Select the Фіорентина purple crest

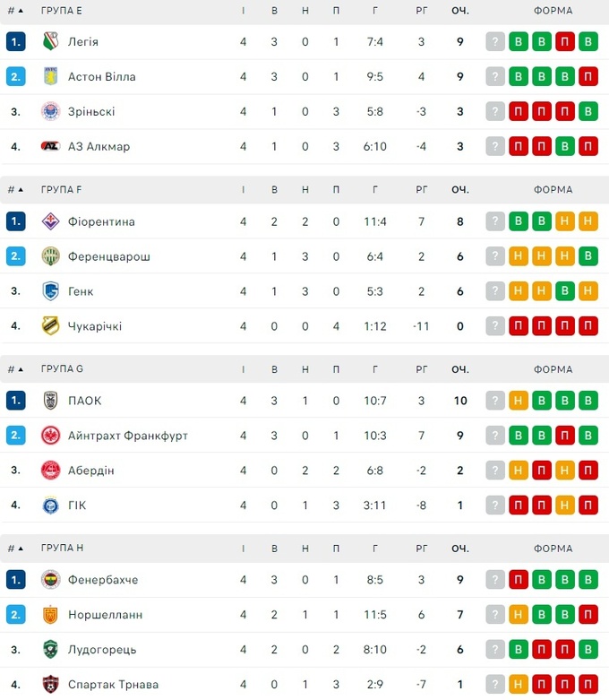pyautogui.click(x=50, y=221)
